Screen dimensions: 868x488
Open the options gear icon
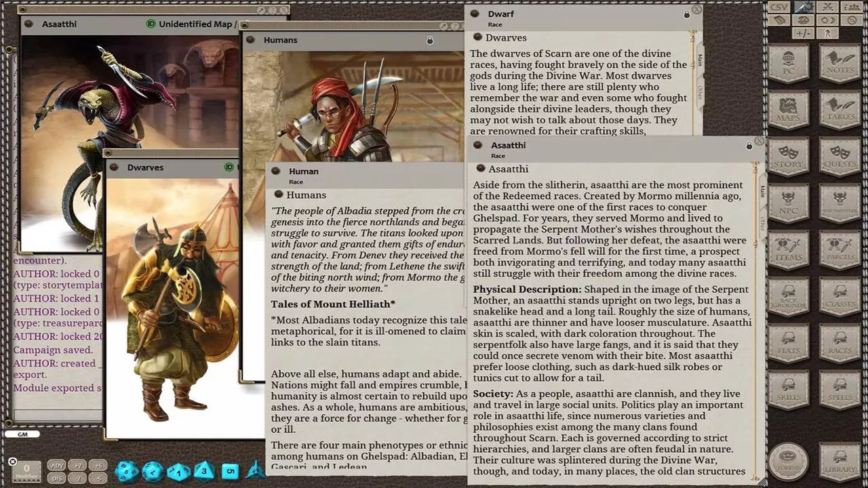pos(850,20)
